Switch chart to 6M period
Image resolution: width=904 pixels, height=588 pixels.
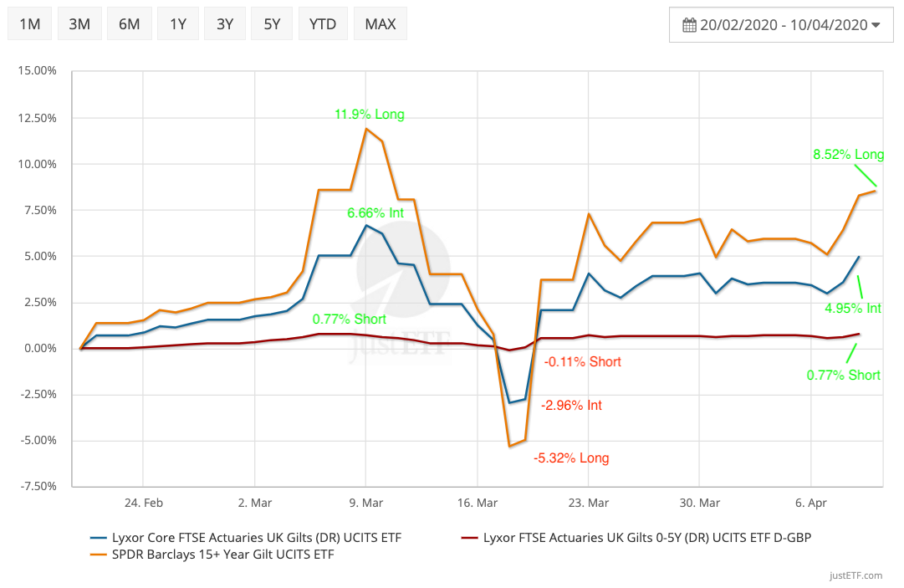tap(129, 24)
